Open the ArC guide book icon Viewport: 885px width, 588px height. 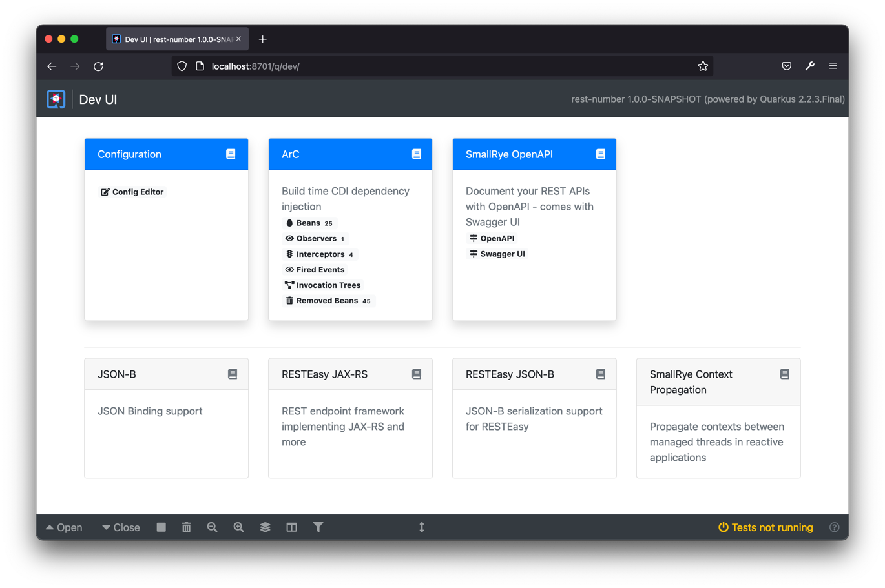pyautogui.click(x=417, y=154)
